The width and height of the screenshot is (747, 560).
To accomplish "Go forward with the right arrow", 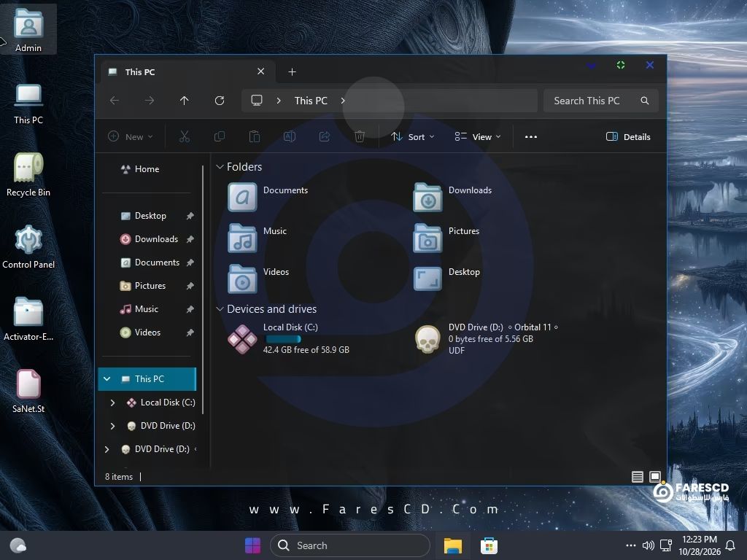I will (x=150, y=101).
